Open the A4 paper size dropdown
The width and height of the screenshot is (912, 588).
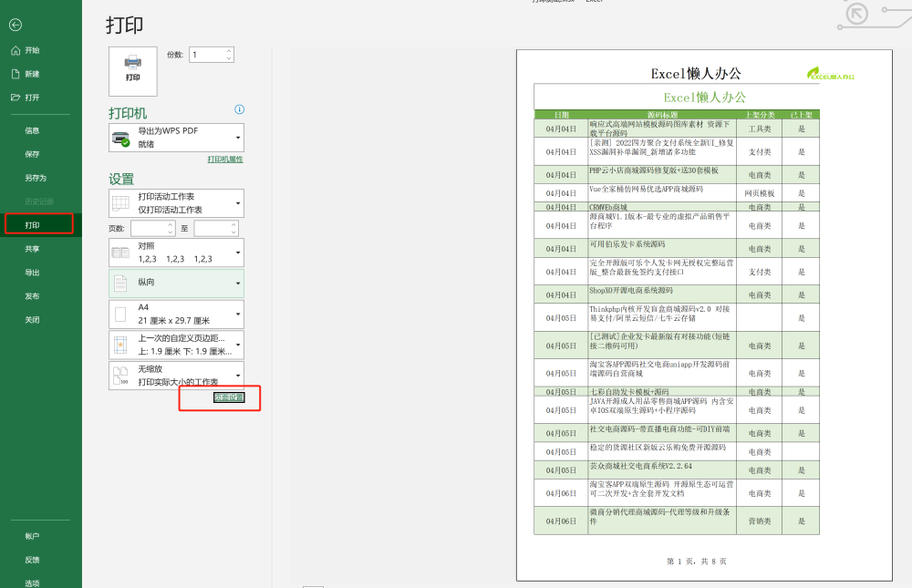(x=176, y=315)
